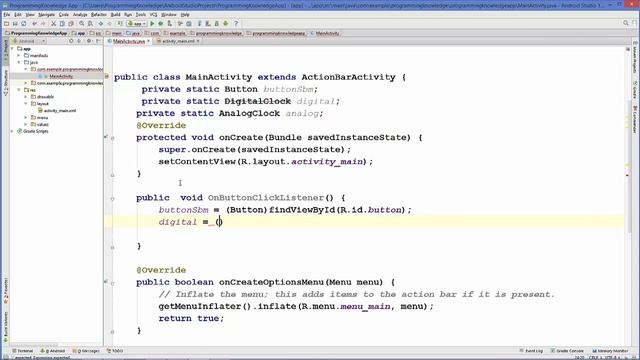Collapse the layout folder node

[x=26, y=104]
